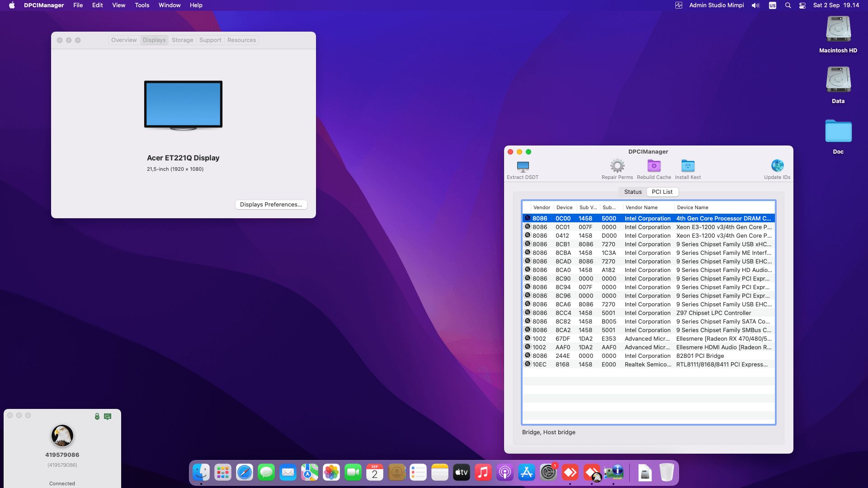Select the RTL8111/8168/8411 PCI Express row
Screen dimensions: 868x488
(649, 365)
